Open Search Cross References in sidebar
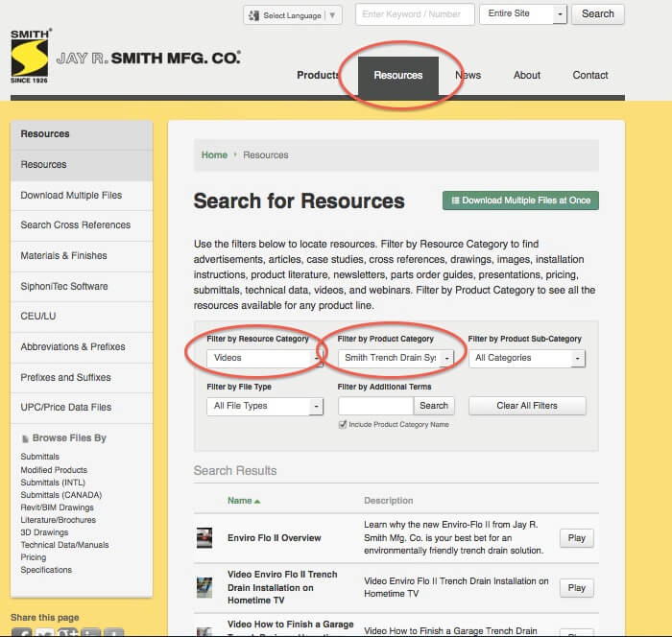Screen dimensions: 672x637 [x=76, y=225]
